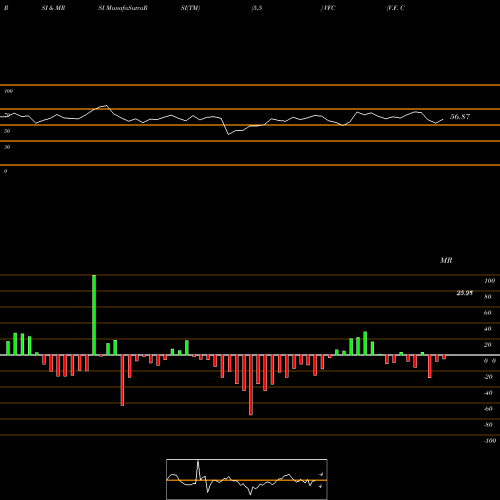Click the tallest green histogram bar
Viewport: 500px width, 500px height.
94,315
